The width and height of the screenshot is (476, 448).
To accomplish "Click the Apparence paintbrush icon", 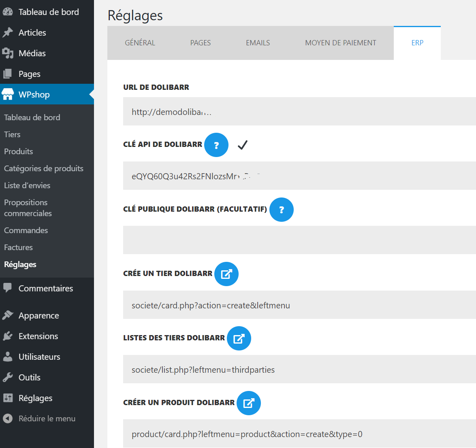I will [8, 315].
